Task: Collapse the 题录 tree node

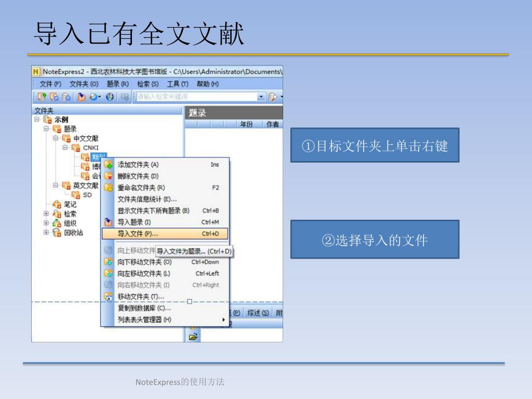Action: 46,129
